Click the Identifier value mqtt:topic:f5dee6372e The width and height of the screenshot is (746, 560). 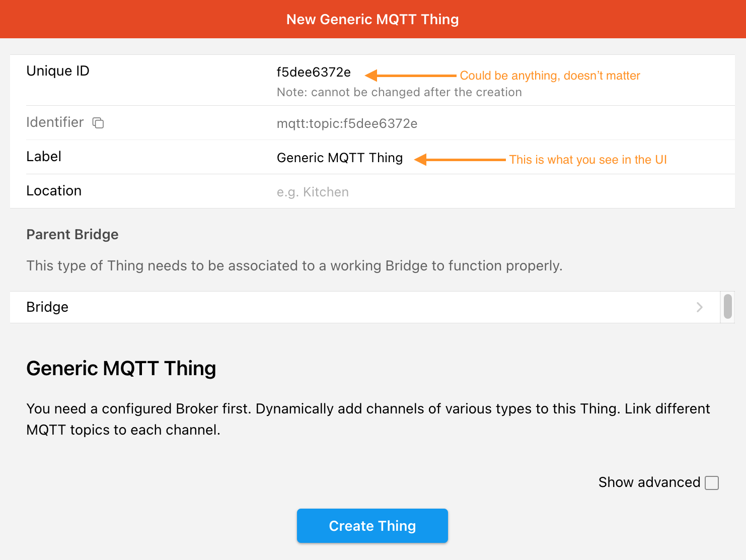point(347,123)
